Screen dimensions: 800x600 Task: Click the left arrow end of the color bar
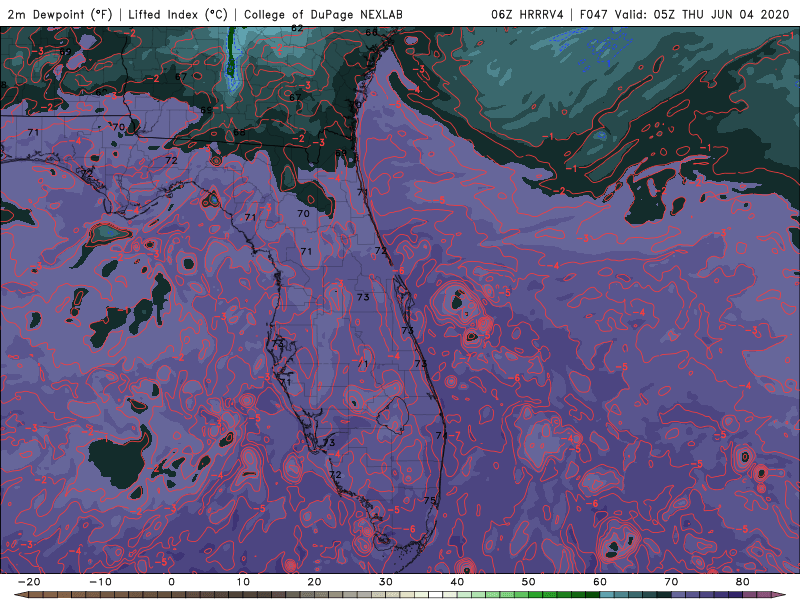19,595
